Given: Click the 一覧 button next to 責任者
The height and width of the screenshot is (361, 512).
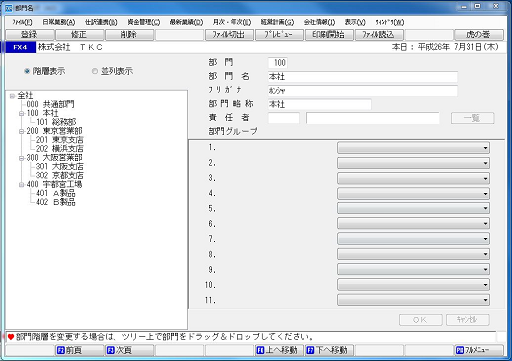Looking at the screenshot, I should tap(472, 118).
